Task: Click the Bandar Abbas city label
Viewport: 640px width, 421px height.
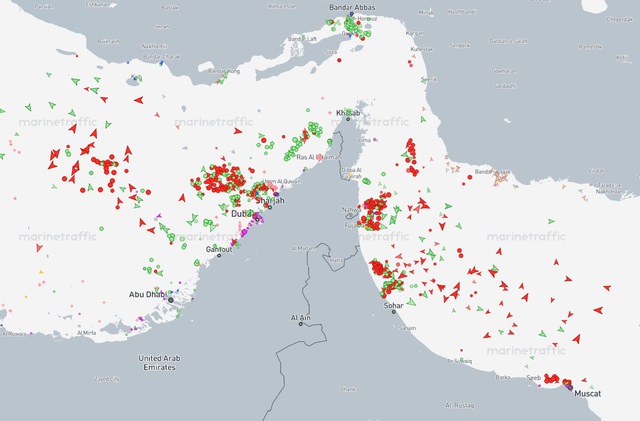Action: tap(351, 9)
